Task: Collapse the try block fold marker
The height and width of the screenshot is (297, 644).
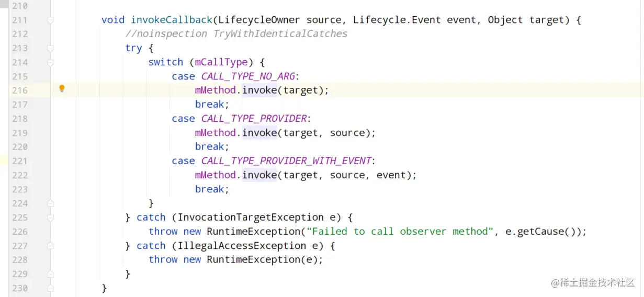Action: 51,49
